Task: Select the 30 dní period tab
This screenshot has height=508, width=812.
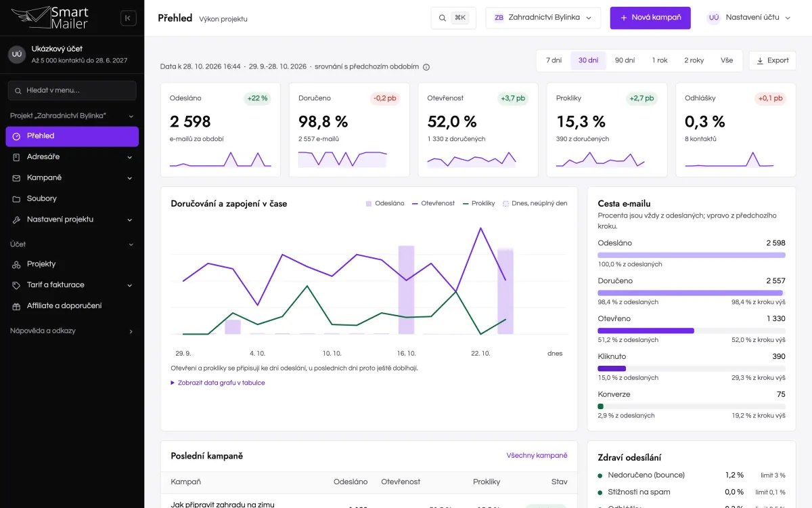Action: (588, 60)
